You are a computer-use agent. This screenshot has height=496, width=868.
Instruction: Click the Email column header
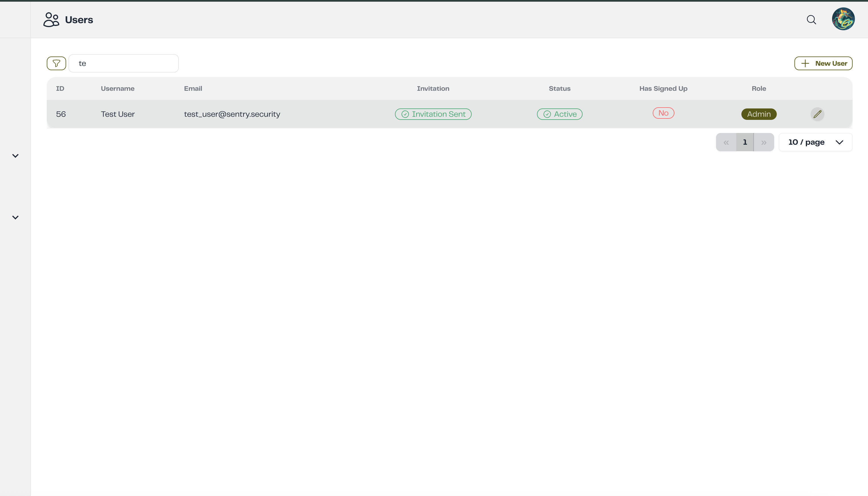(193, 88)
